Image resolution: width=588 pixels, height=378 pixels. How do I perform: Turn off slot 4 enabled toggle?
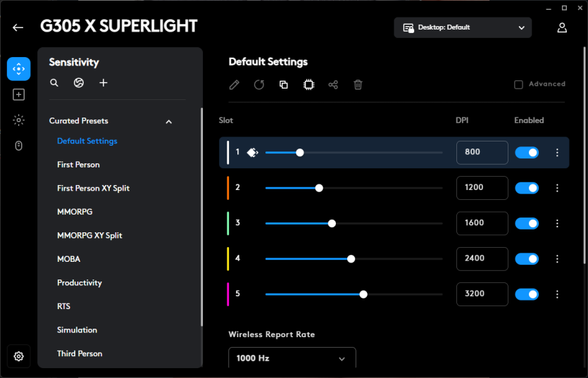pyautogui.click(x=527, y=259)
